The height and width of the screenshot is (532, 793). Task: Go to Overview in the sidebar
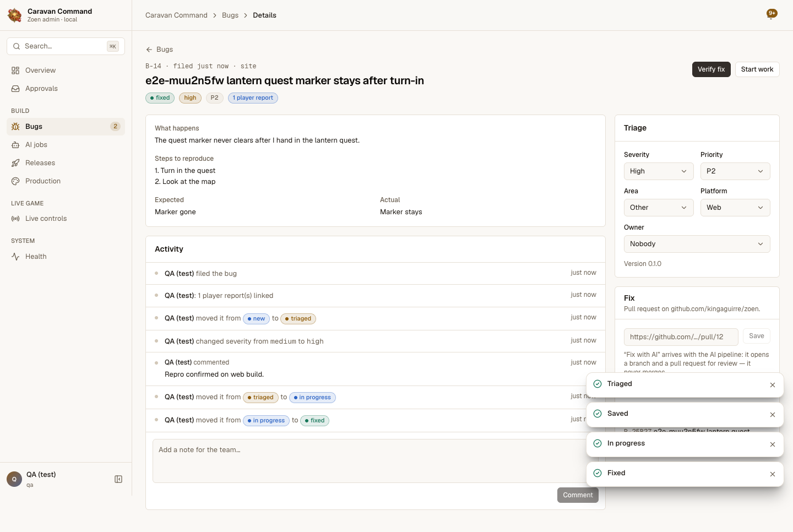pyautogui.click(x=66, y=70)
